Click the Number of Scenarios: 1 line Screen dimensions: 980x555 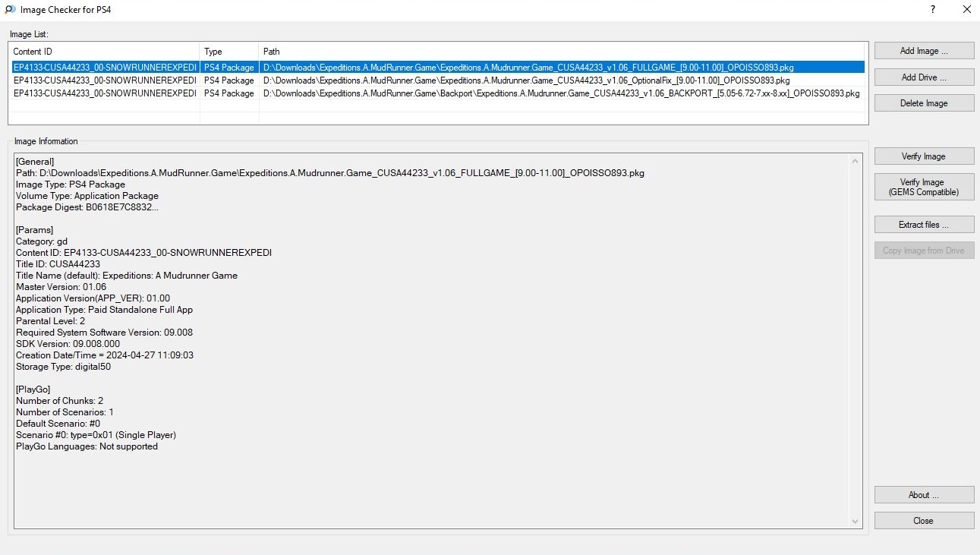click(65, 412)
